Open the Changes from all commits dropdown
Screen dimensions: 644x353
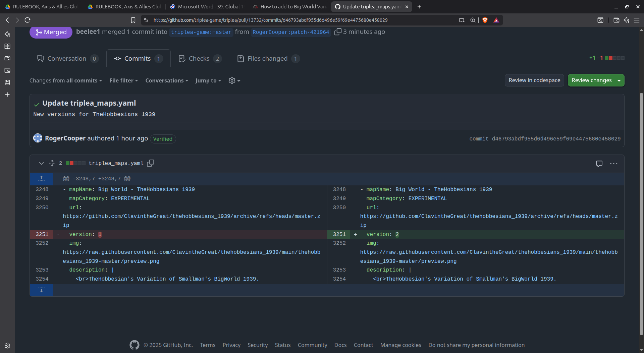pyautogui.click(x=66, y=80)
